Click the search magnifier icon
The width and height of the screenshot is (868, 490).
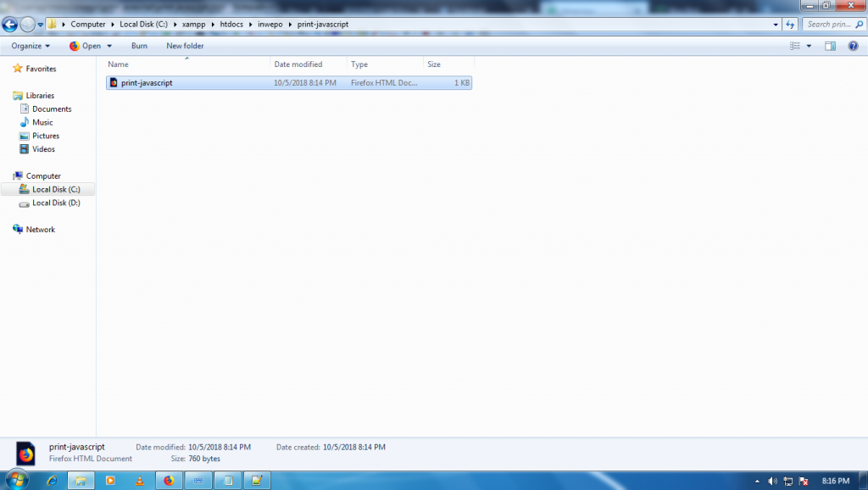point(860,25)
